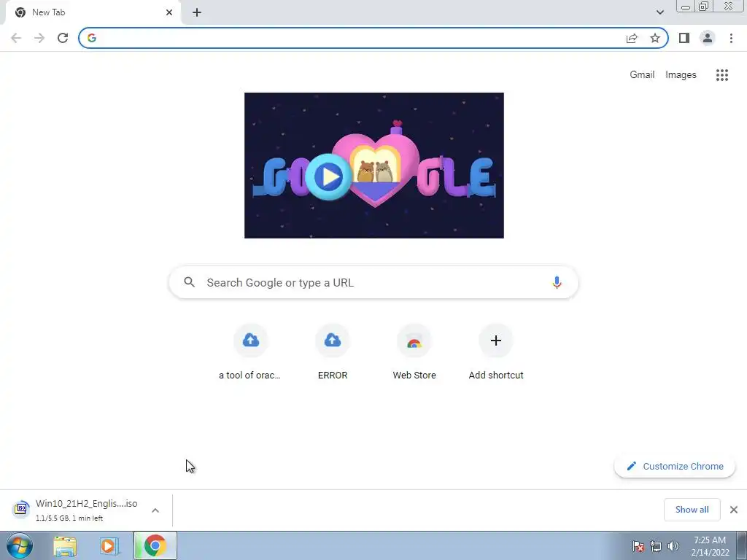
Task: Open the Windows Start menu
Action: (20, 545)
